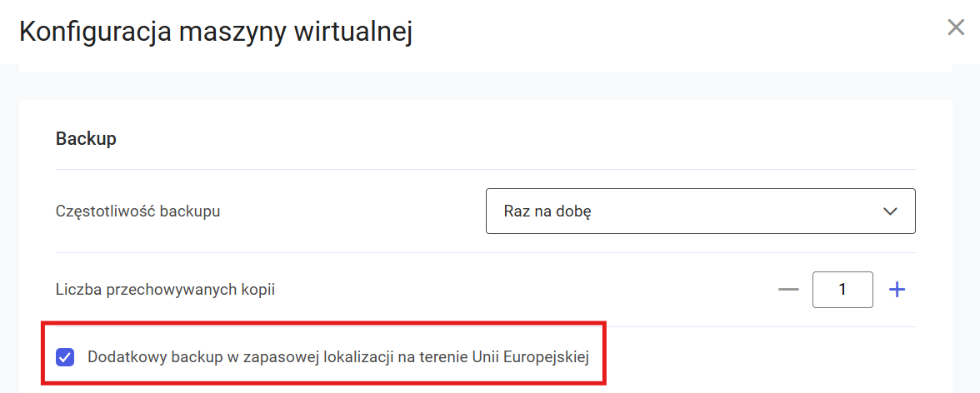Click the blue checkmark icon for additional backup

click(65, 358)
